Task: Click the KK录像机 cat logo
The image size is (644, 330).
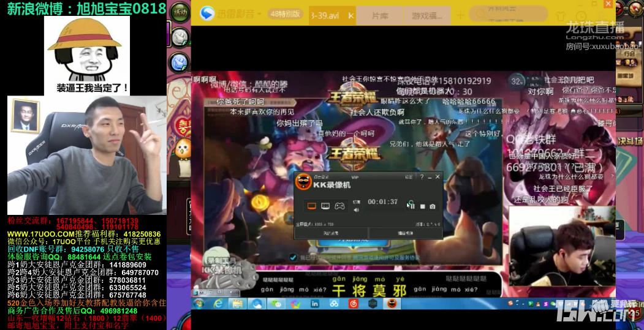Action: [x=303, y=181]
